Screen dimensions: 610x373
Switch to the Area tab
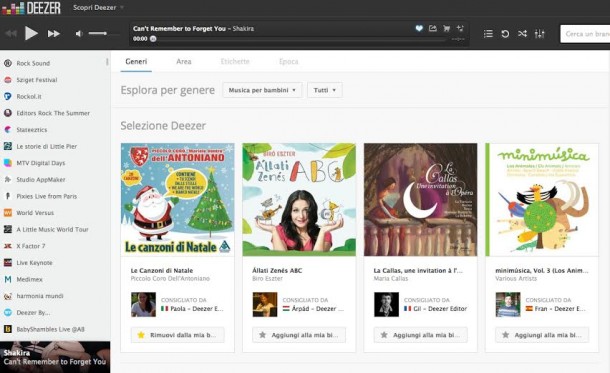click(184, 61)
